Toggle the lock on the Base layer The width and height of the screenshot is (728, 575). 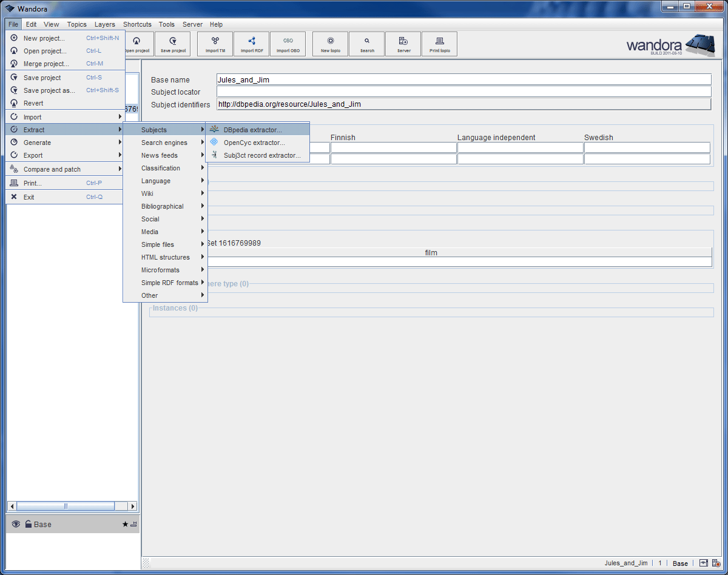click(x=29, y=524)
